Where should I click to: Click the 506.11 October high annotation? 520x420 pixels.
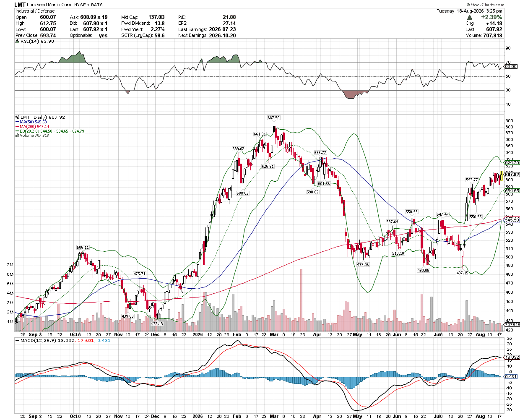(83, 248)
